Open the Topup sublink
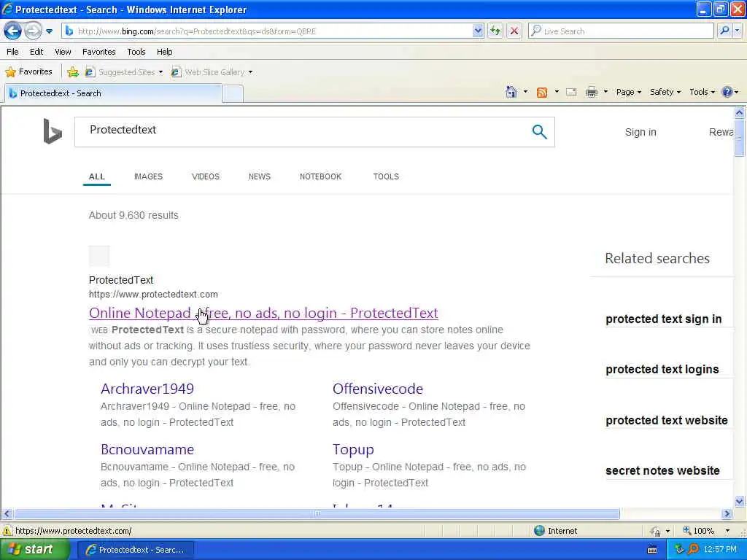Image resolution: width=747 pixels, height=560 pixels. [x=353, y=449]
